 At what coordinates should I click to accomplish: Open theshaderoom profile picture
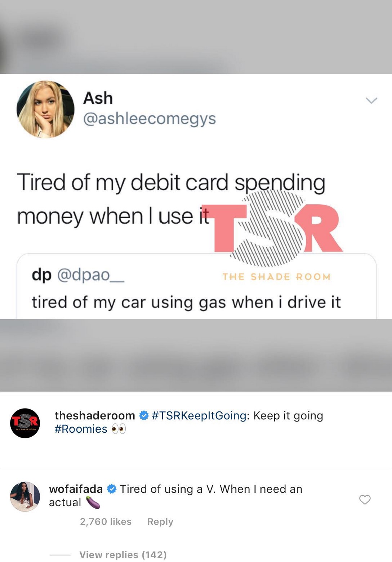pyautogui.click(x=25, y=423)
